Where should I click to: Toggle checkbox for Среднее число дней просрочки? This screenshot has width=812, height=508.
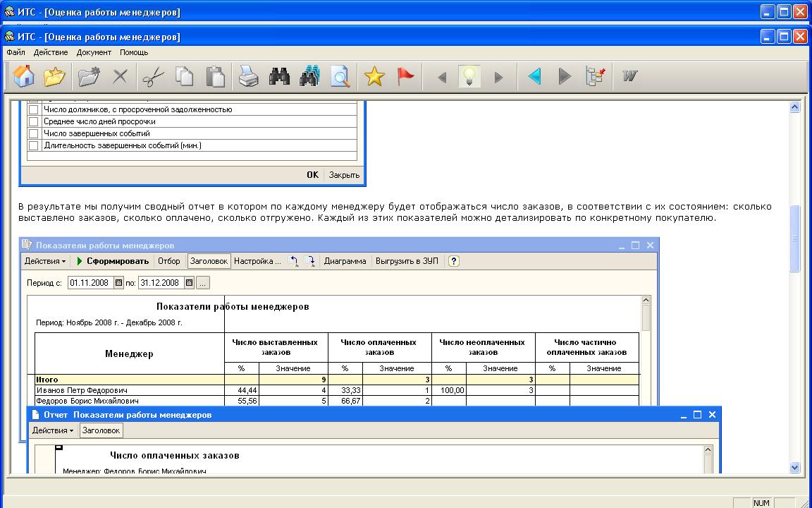tap(33, 121)
